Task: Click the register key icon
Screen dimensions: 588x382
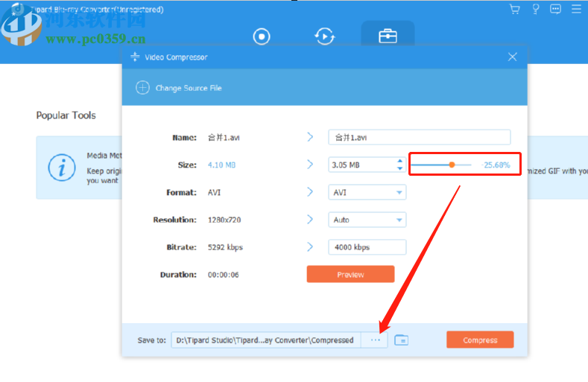Action: 536,9
